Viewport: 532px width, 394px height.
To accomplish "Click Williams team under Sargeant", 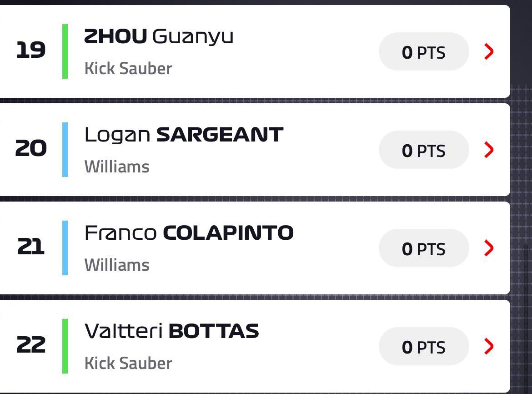I will click(117, 167).
